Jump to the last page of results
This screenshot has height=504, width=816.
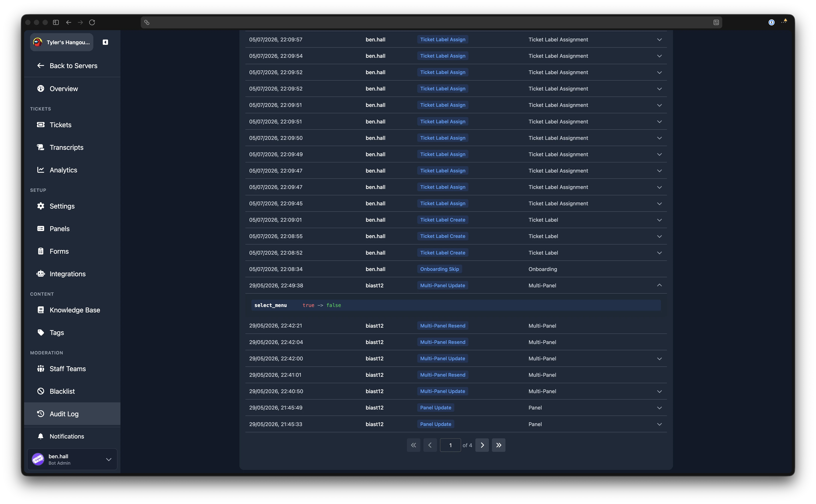point(499,445)
